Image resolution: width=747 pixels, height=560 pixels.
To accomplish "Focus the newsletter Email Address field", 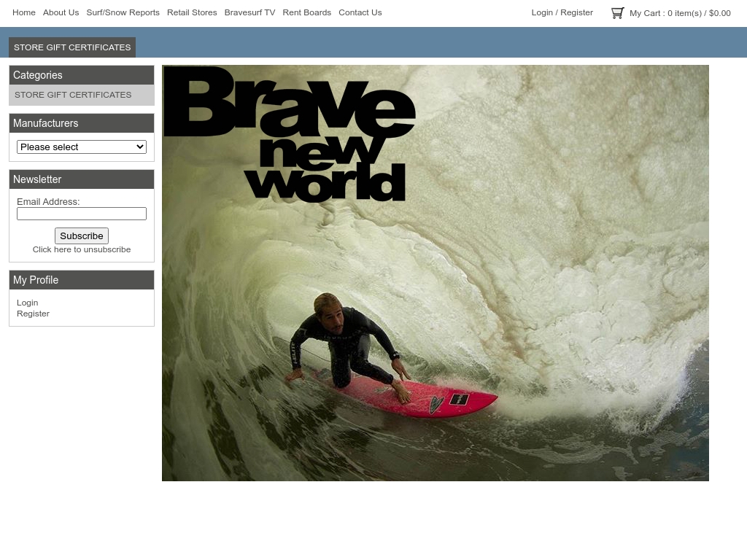I will pos(82,214).
